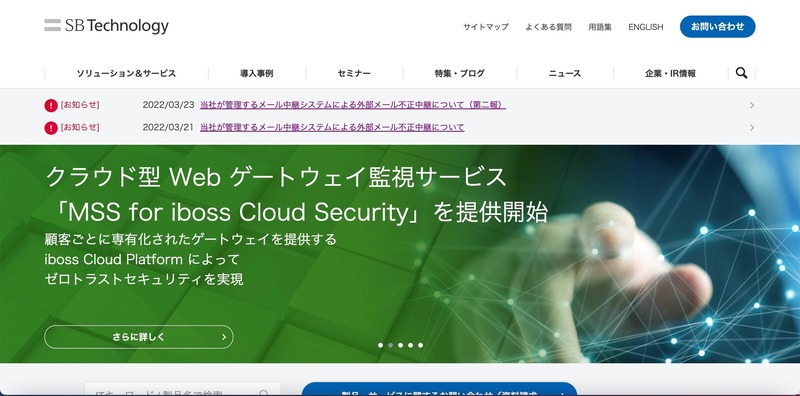Click red alert icon beside 2022/03/23 notice
The height and width of the screenshot is (396, 800).
[x=51, y=105]
